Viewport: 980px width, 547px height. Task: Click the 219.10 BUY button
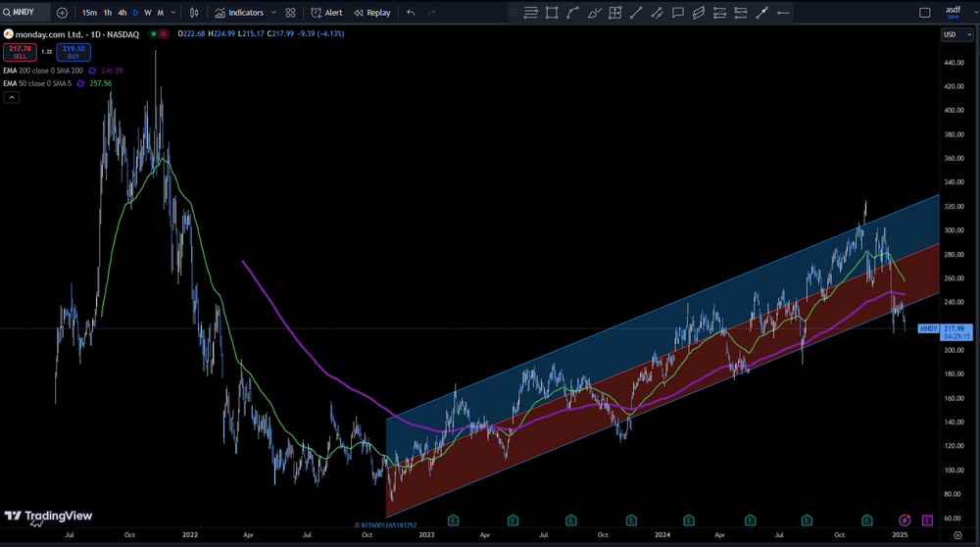[73, 52]
